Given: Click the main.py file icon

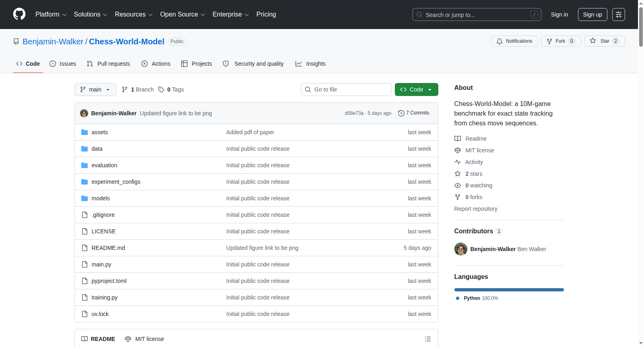Looking at the screenshot, I should click(85, 264).
